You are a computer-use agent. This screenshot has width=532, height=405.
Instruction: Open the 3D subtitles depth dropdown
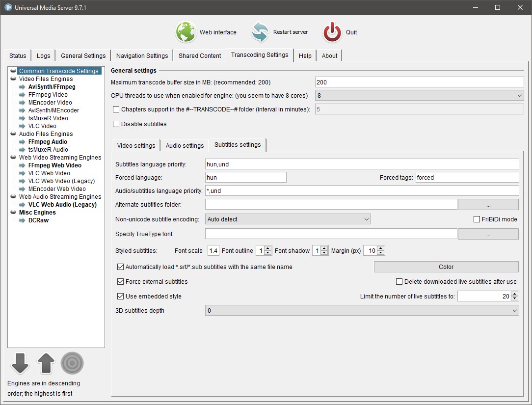[362, 311]
